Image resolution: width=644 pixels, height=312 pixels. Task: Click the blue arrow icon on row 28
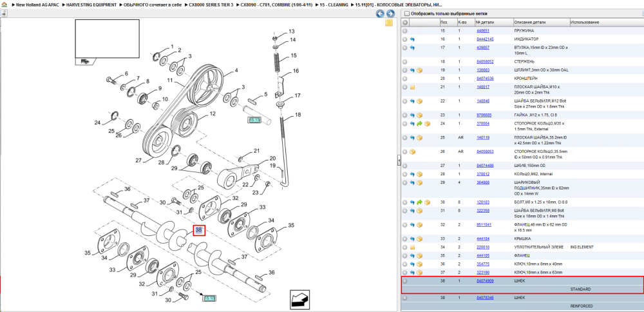(412, 174)
